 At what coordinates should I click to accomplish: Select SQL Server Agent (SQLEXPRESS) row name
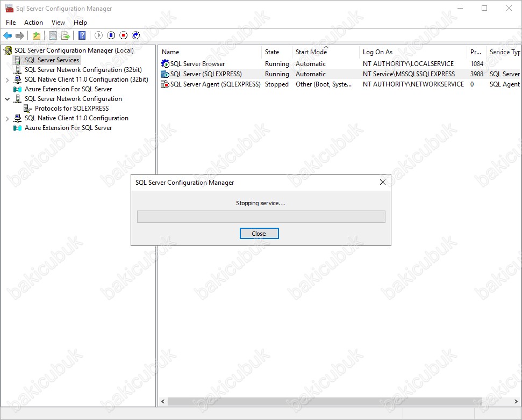tap(216, 84)
